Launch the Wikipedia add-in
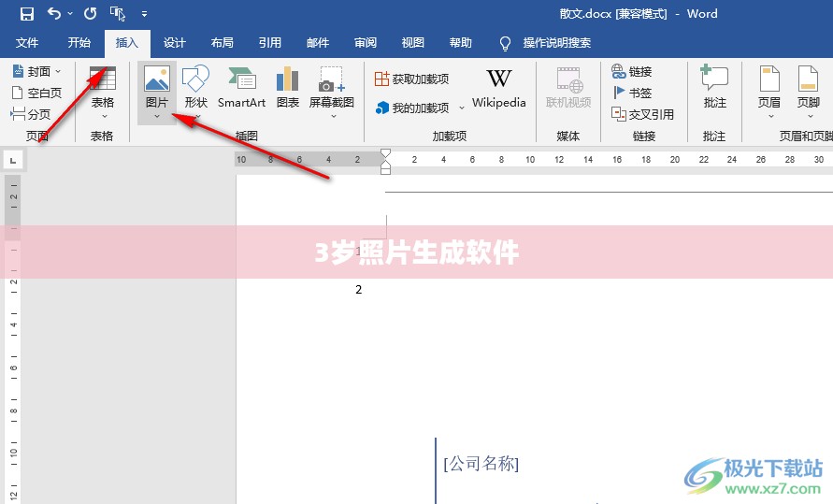The height and width of the screenshot is (504, 833). 499,89
